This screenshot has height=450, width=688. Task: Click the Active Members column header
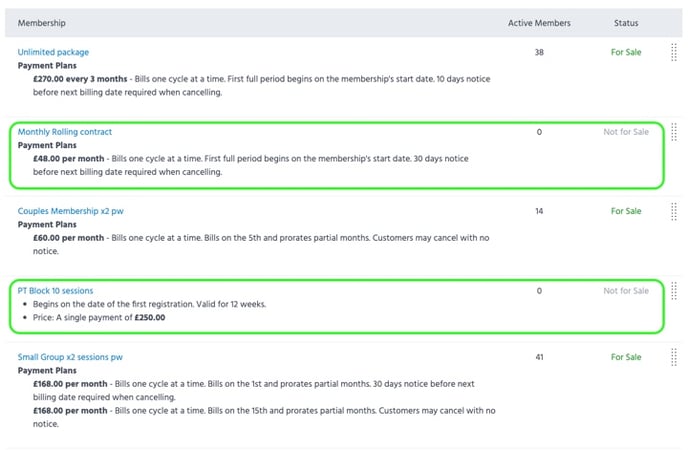point(539,22)
